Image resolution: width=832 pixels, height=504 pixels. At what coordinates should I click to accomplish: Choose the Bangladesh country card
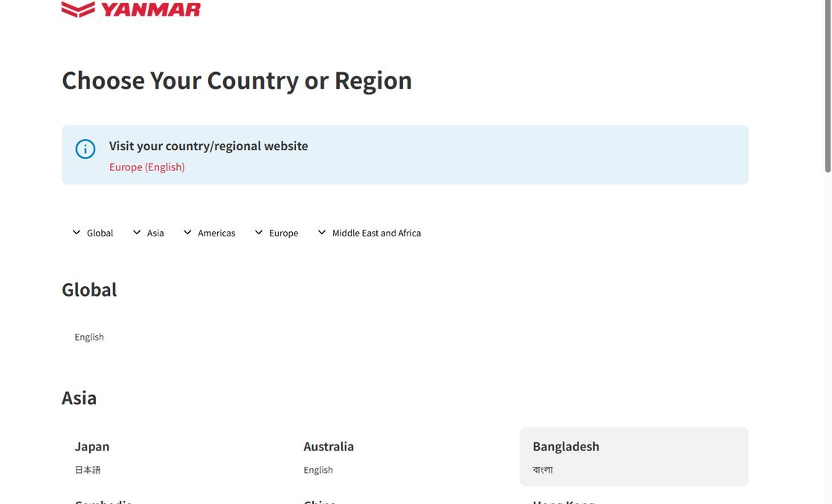[634, 456]
